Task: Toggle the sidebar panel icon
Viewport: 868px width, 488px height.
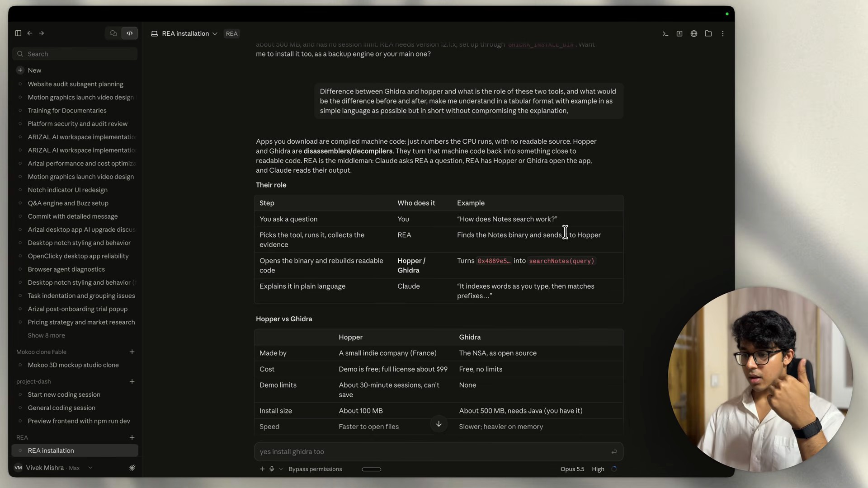Action: 18,33
